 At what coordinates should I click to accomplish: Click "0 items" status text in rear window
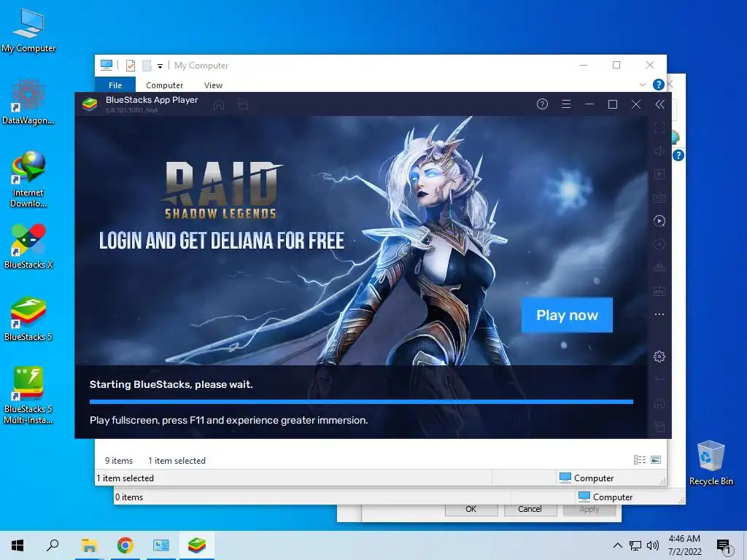(x=128, y=497)
